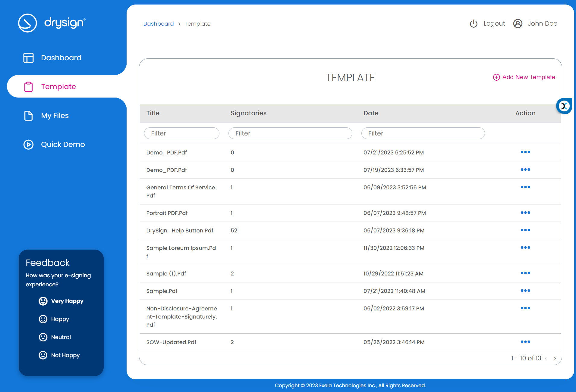Open My Files in the sidebar
This screenshot has height=392, width=576.
(55, 116)
